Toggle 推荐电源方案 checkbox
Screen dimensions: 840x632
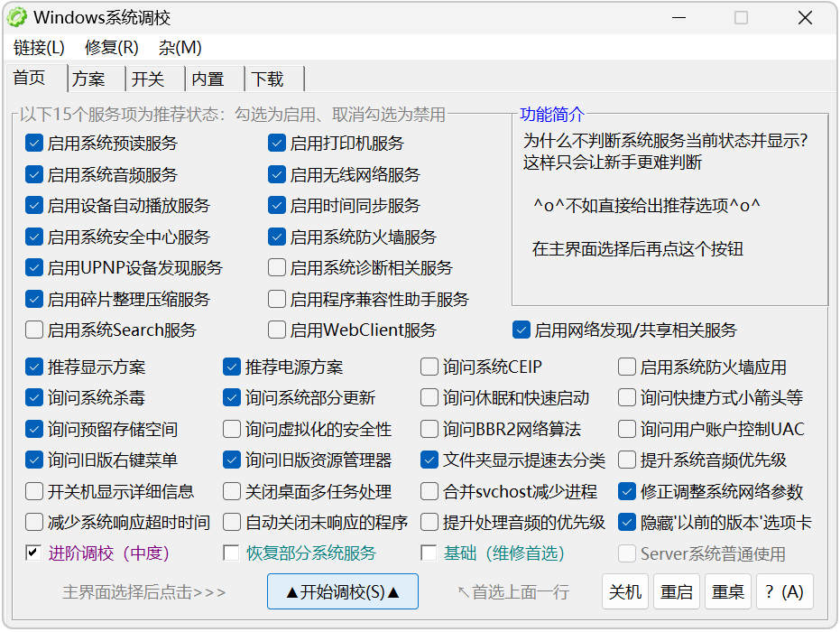(232, 367)
